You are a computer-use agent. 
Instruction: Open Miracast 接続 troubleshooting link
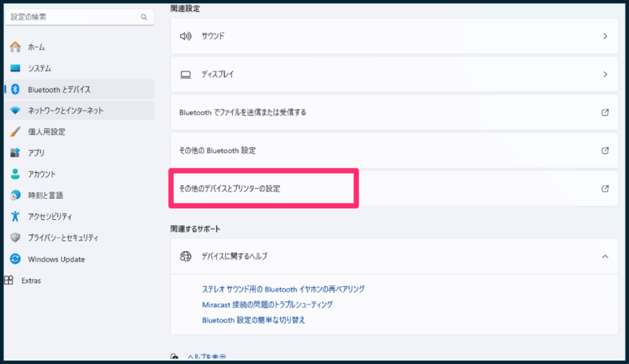[x=267, y=304]
